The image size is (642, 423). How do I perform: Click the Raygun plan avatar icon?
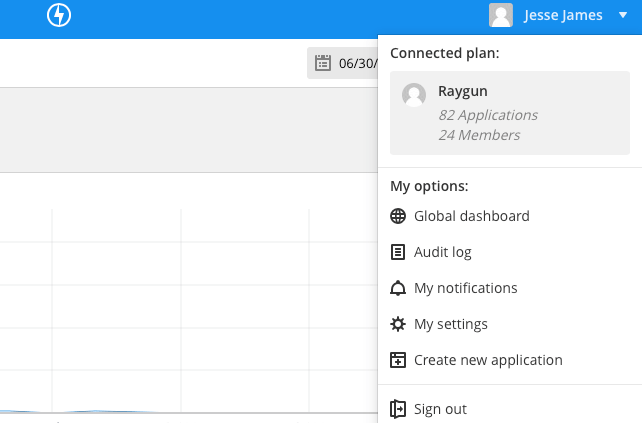(x=414, y=95)
